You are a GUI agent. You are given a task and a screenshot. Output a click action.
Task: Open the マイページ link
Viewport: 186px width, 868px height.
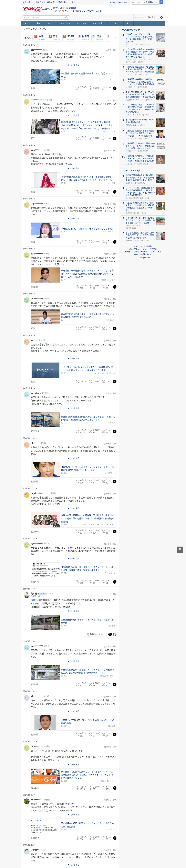point(139,18)
